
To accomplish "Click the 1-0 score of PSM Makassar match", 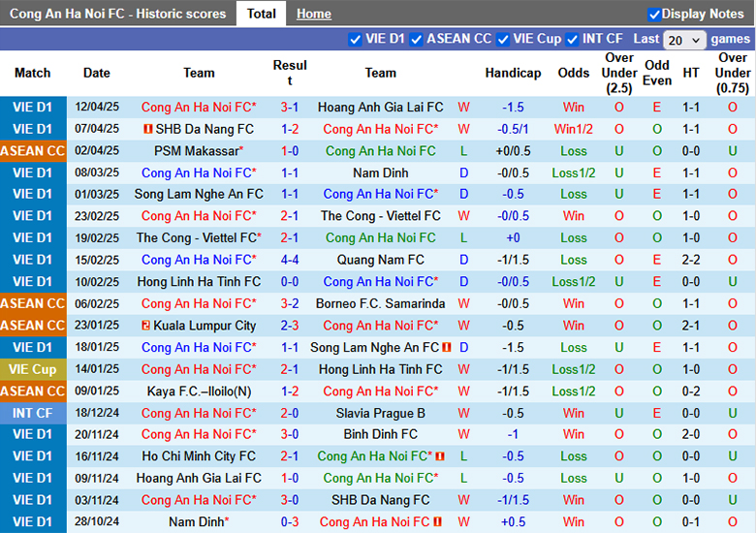I will click(x=289, y=151).
